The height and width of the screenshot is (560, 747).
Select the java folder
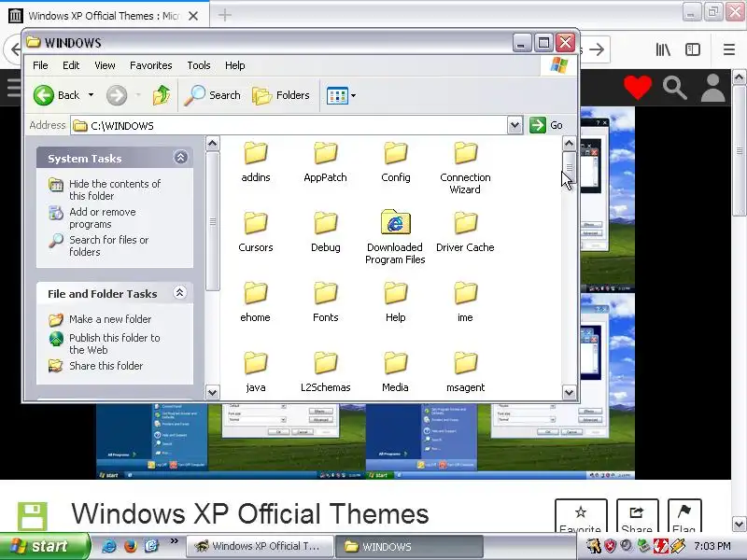click(256, 372)
